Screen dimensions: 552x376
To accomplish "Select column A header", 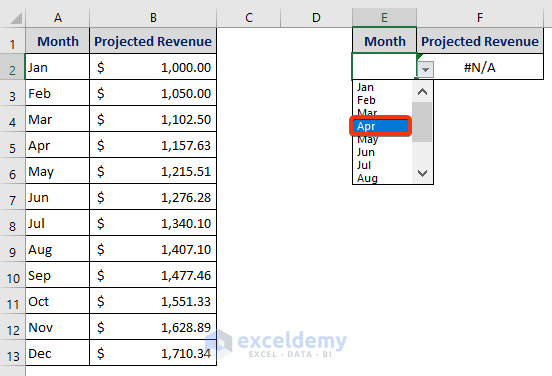I will (58, 18).
